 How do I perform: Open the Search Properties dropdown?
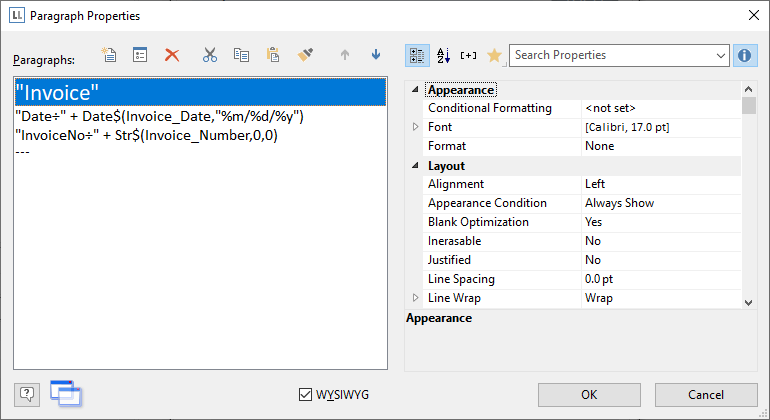tap(720, 55)
